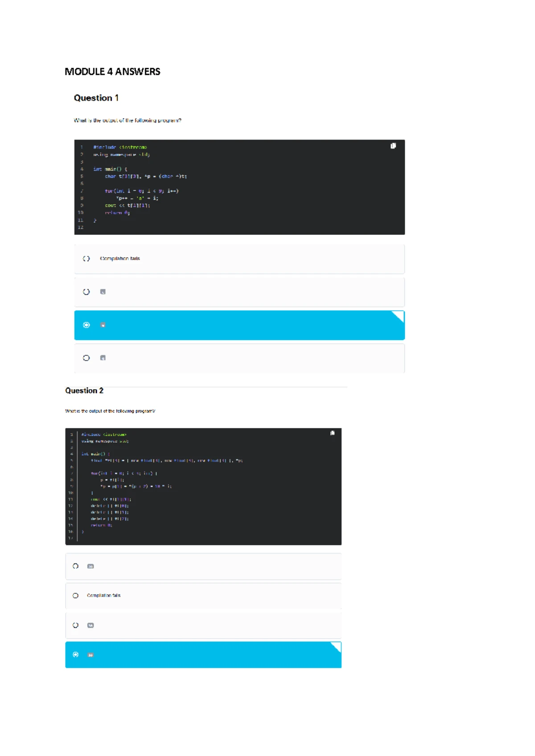This screenshot has width=535, height=756.
Task: Copy the Question 1 code block
Action: pos(393,146)
